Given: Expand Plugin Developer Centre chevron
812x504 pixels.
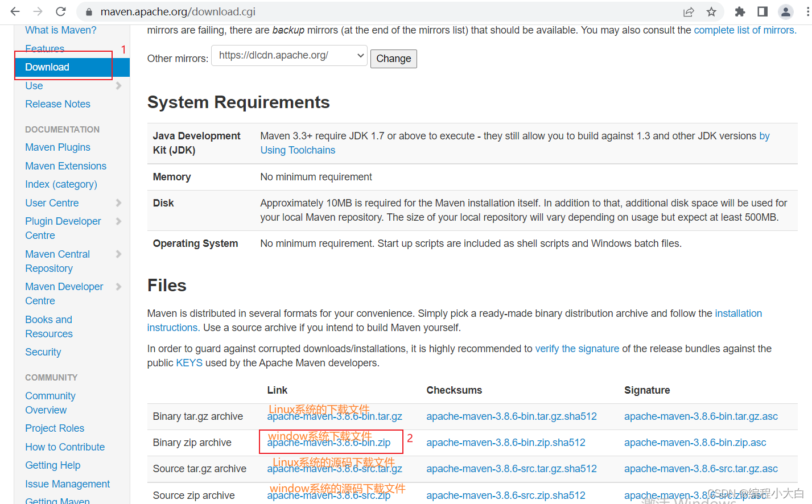Looking at the screenshot, I should (118, 221).
